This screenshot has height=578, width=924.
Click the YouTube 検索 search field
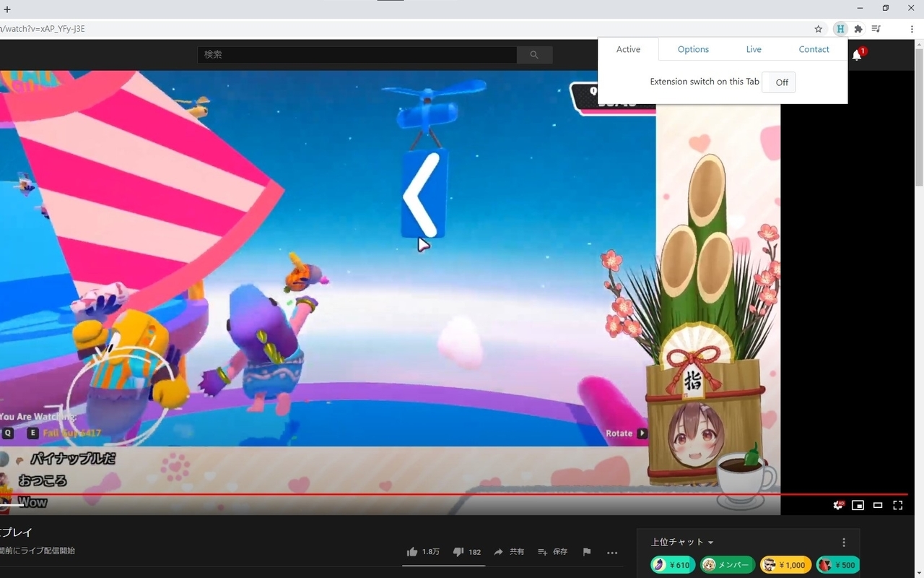pyautogui.click(x=357, y=55)
